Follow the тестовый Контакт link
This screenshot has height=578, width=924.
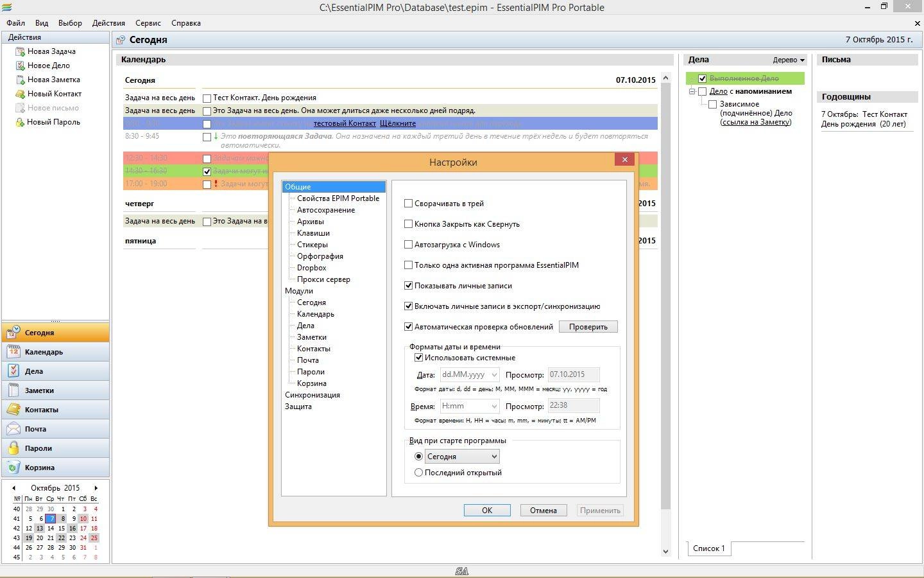coord(345,123)
